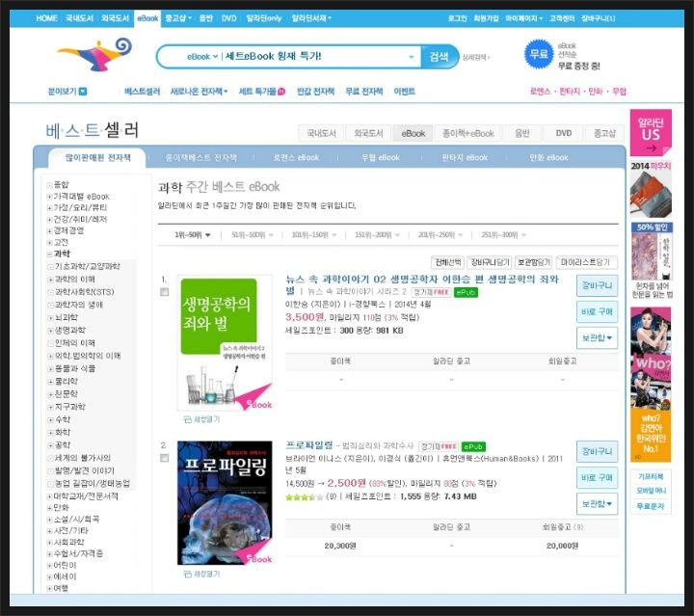This screenshot has width=694, height=616.
Task: Open the 반값 전자책 menu item
Action: 315,92
